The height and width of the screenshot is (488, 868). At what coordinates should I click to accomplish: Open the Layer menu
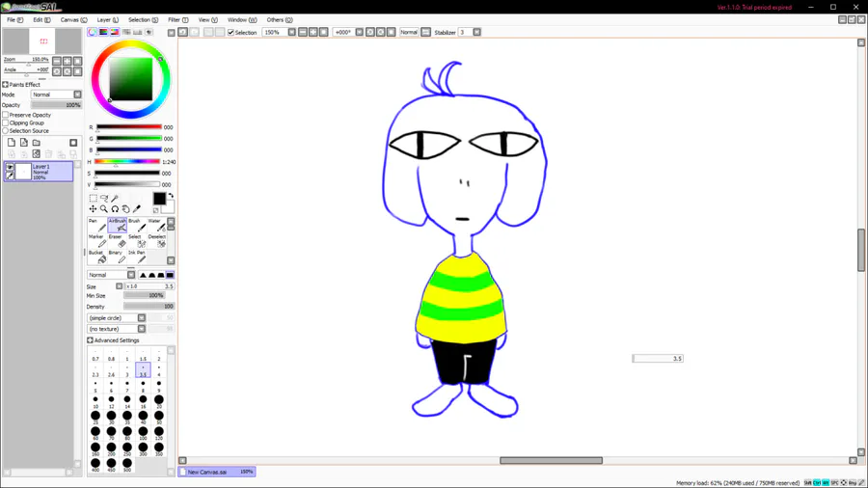coord(107,20)
